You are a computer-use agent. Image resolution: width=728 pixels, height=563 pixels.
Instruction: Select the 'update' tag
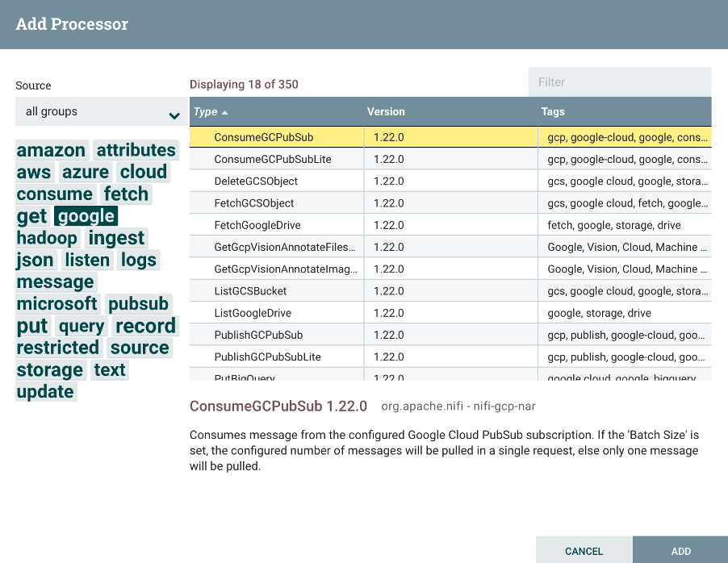(45, 392)
